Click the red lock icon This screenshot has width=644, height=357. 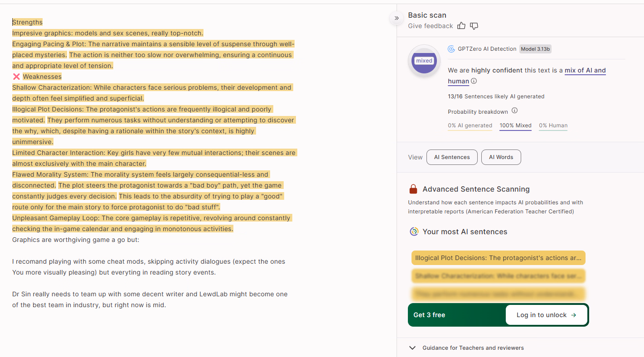[x=413, y=189]
